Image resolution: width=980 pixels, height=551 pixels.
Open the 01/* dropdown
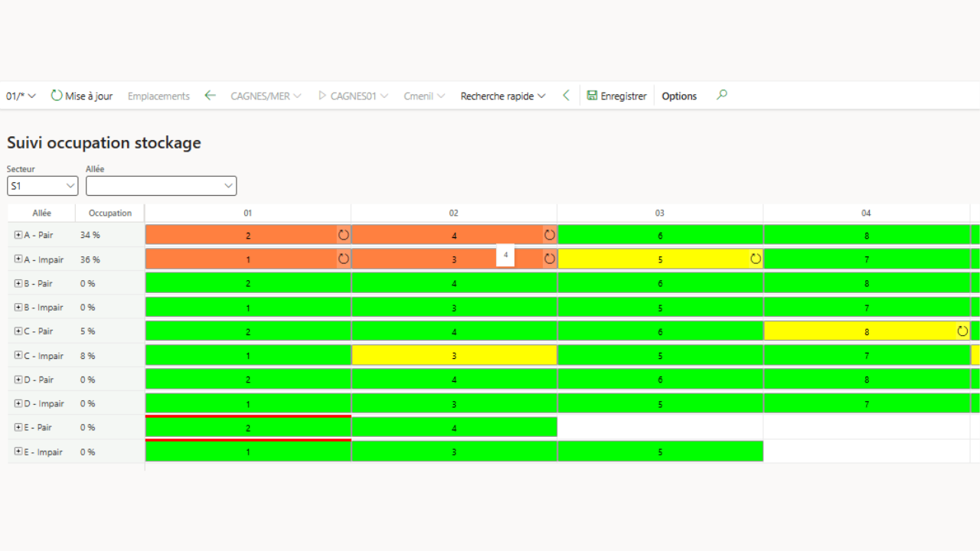click(21, 96)
